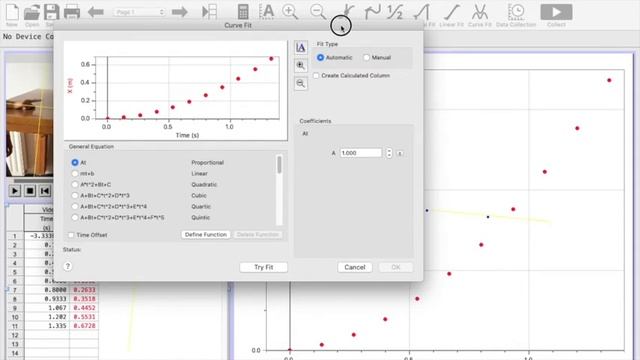Click the Collect play button in toolbar

point(556,12)
